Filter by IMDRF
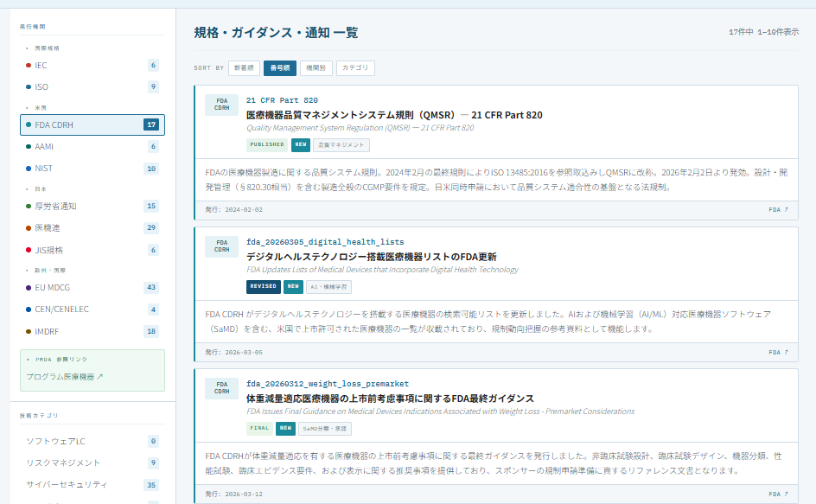The width and height of the screenshot is (816, 504). coord(92,332)
